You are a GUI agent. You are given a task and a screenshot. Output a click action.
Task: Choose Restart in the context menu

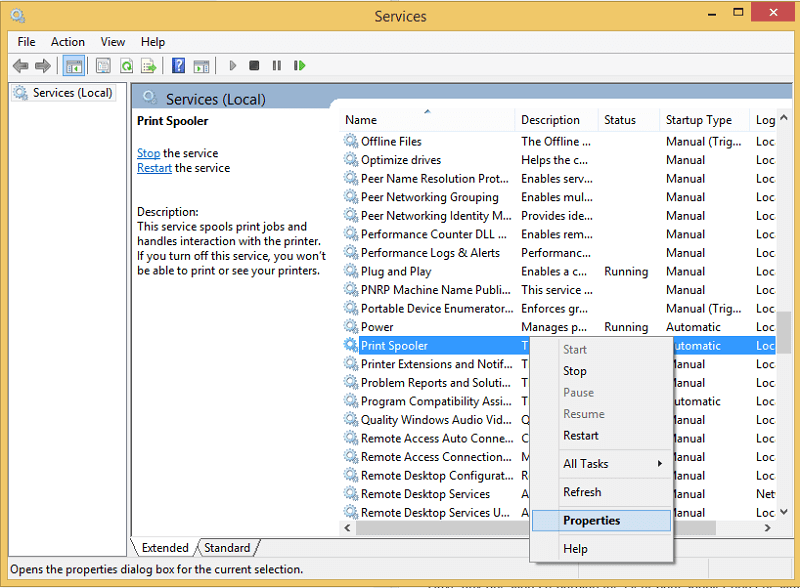[601, 435]
